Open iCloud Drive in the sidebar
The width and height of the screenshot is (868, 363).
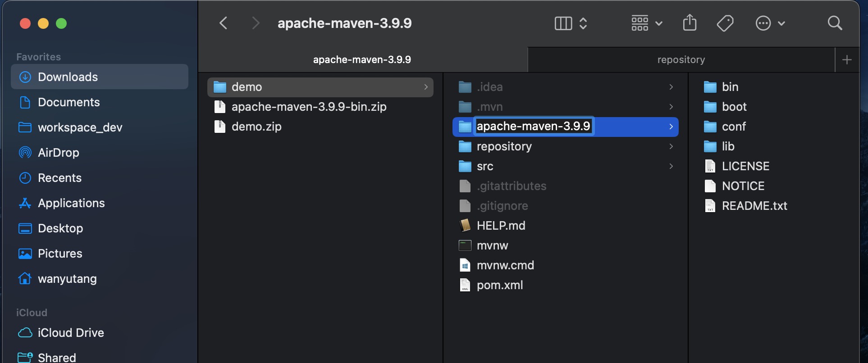click(100, 333)
